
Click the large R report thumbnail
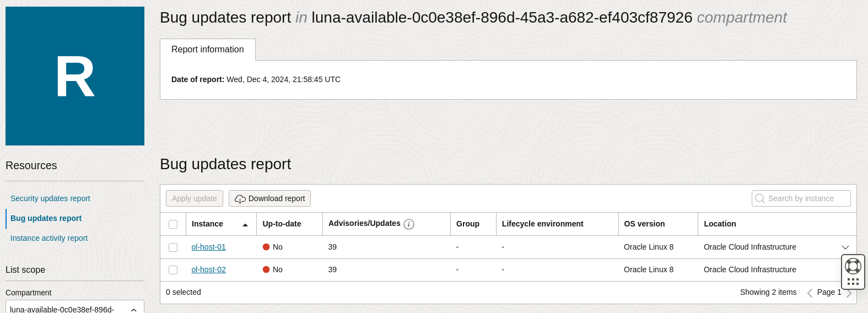pyautogui.click(x=75, y=76)
